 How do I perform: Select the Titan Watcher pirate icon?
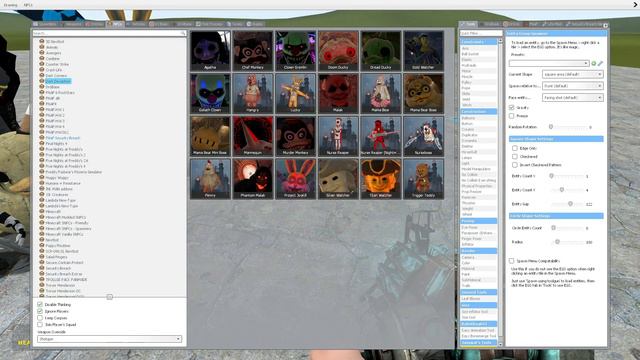pos(380,179)
